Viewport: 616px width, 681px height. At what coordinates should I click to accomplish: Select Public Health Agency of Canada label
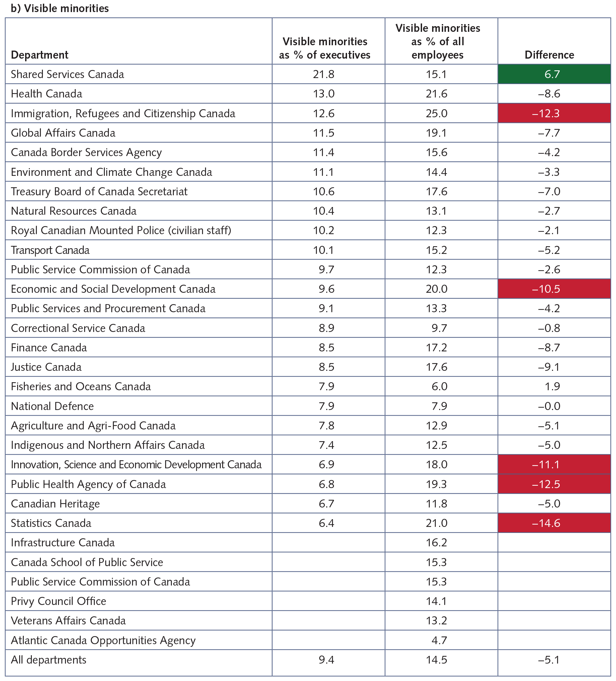[88, 484]
